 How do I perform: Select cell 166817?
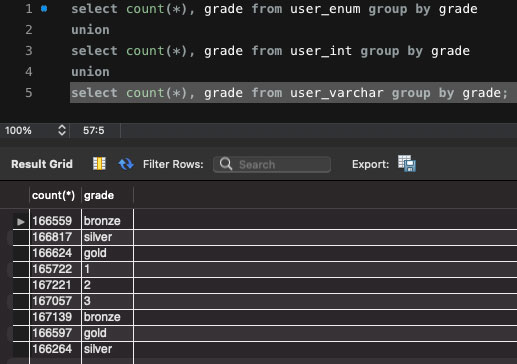click(55, 237)
